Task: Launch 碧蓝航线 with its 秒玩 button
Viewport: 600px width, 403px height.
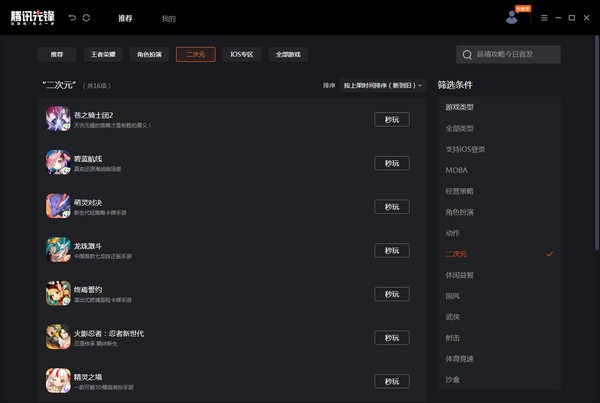Action: (x=392, y=163)
